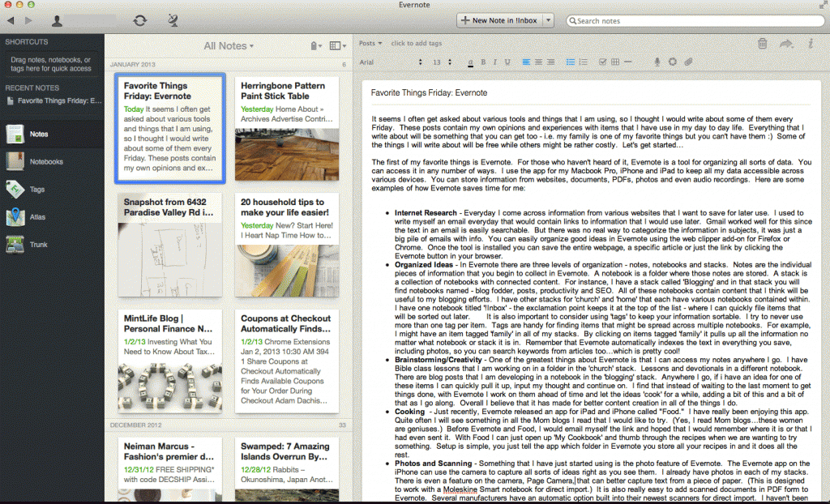
Task: Toggle underline formatting
Action: click(507, 62)
